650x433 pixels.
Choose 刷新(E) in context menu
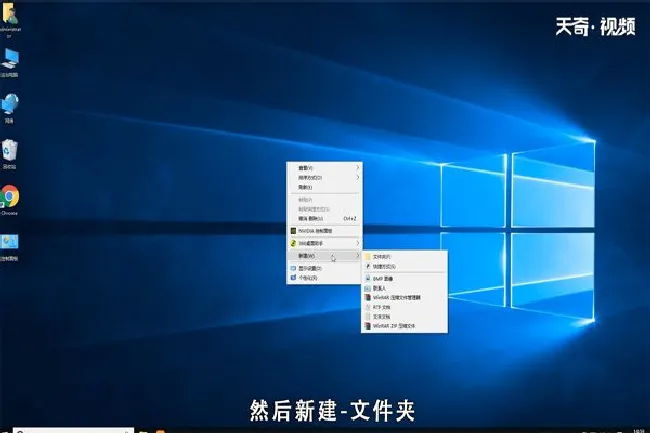(324, 187)
